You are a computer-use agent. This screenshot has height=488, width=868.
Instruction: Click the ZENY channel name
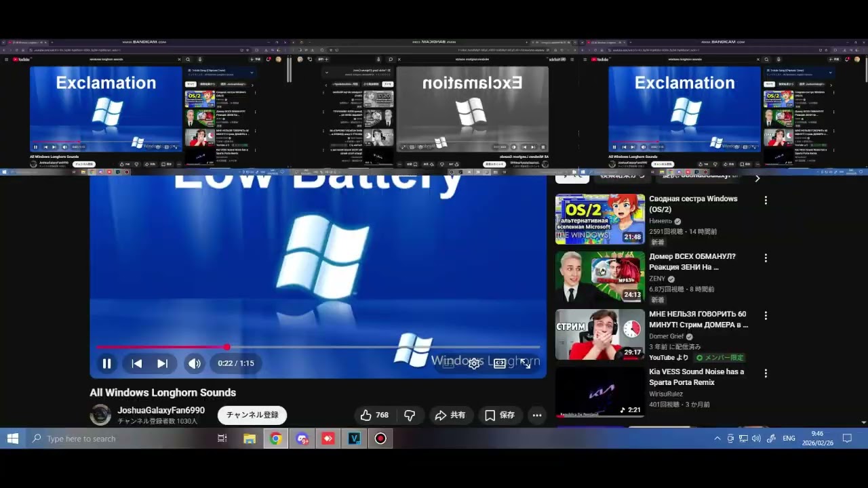click(x=657, y=279)
